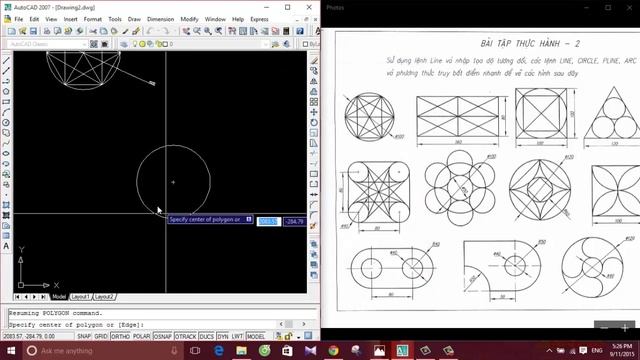Select the Revision Cloud tool
640x360 pixels.
tap(6, 133)
